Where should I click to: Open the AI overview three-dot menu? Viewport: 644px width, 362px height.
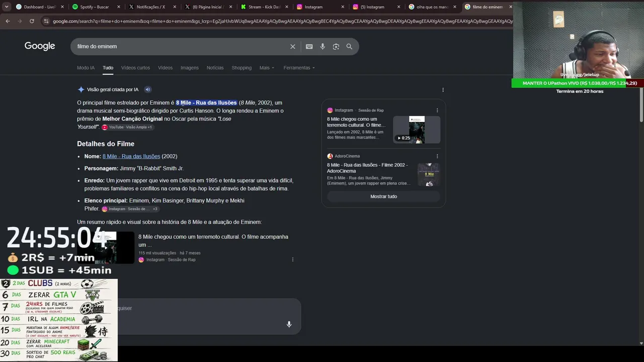(x=443, y=90)
